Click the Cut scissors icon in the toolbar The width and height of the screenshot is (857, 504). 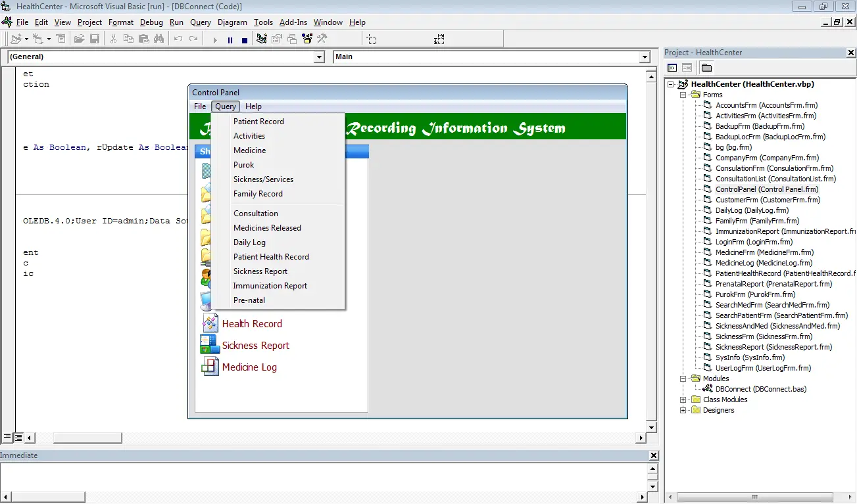tap(113, 39)
